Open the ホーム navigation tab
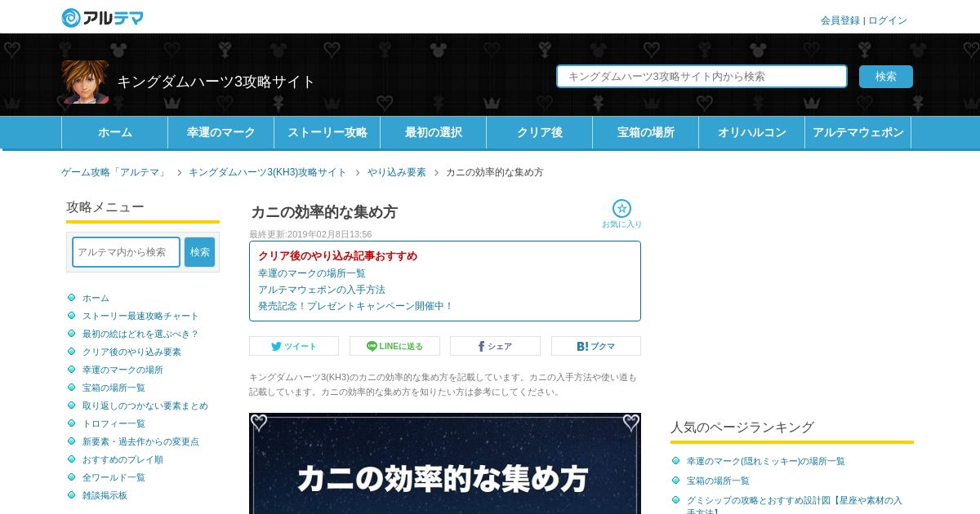980x514 pixels. pyautogui.click(x=115, y=132)
